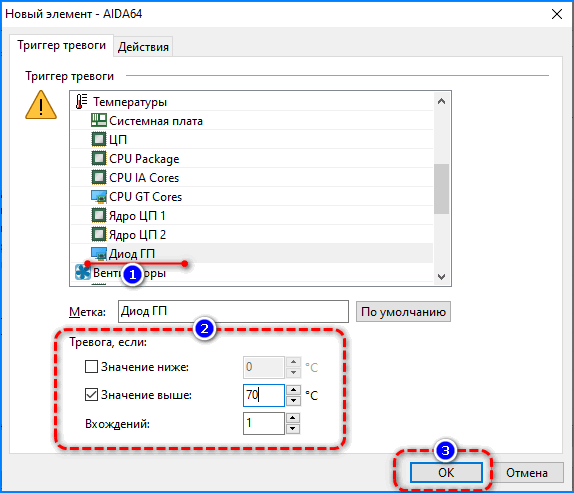Click the По умолчанию button
This screenshot has width=574, height=493.
[403, 311]
